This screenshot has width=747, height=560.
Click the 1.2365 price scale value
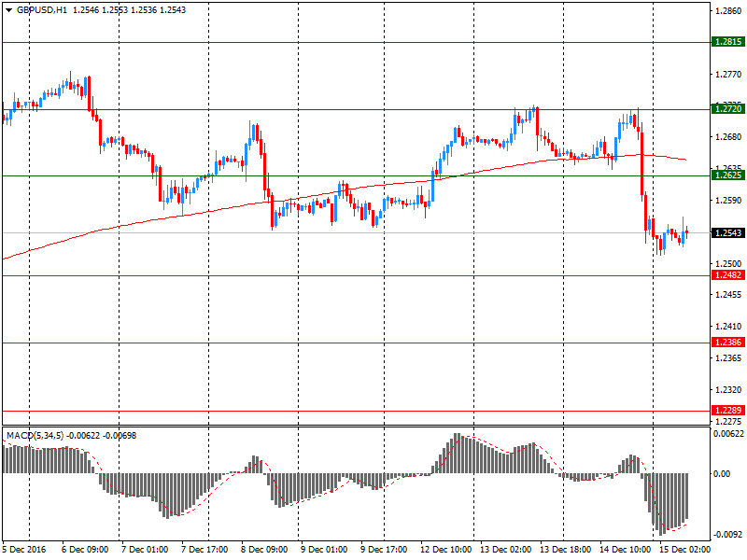[x=728, y=358]
